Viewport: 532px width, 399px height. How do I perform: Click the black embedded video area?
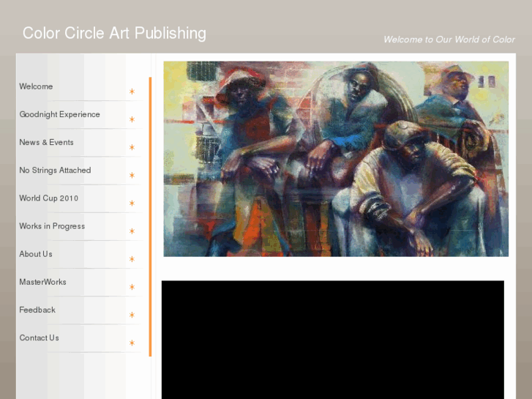333,340
